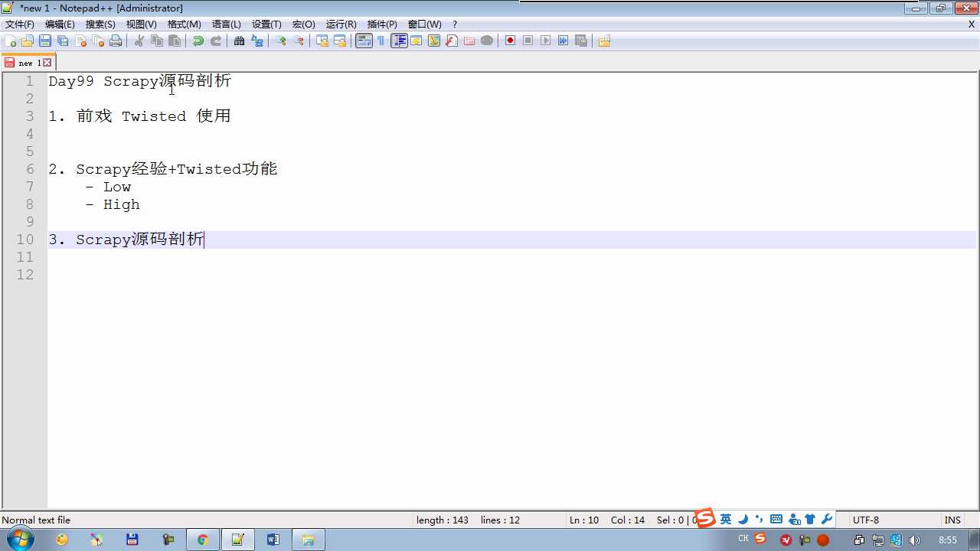The width and height of the screenshot is (980, 551).
Task: Open the 运行(R) menu
Action: tap(341, 24)
